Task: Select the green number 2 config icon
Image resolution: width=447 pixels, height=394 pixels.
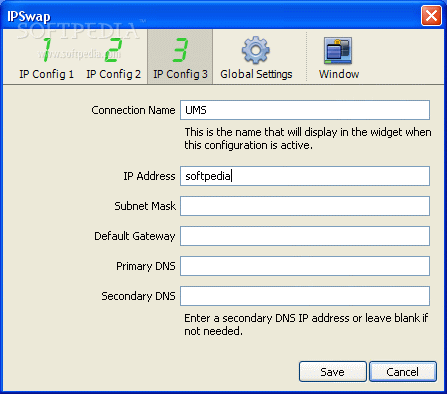Action: pyautogui.click(x=113, y=50)
